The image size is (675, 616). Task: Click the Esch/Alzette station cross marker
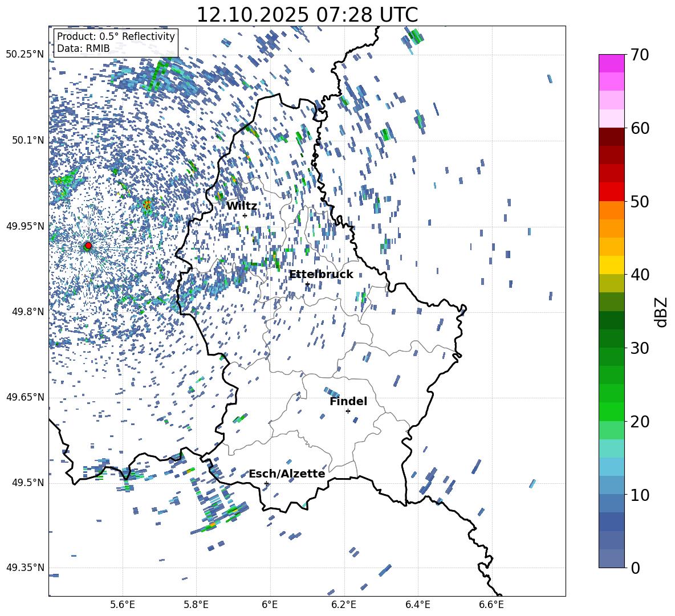click(266, 483)
